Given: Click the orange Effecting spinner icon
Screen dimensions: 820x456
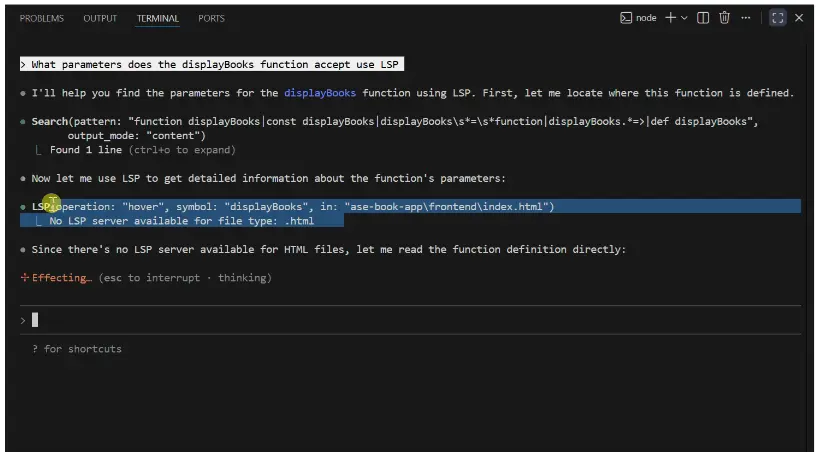Looking at the screenshot, I should pyautogui.click(x=25, y=278).
